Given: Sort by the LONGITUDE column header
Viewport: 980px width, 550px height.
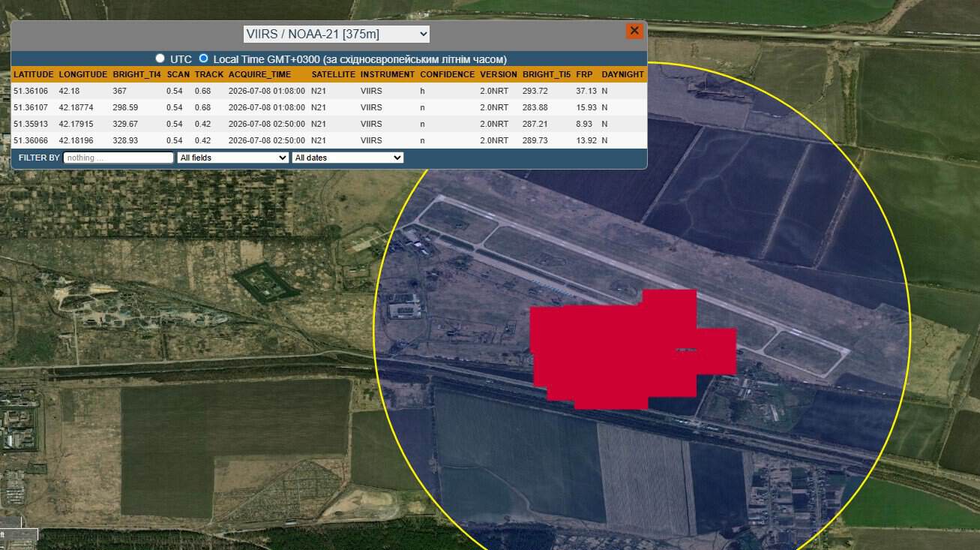Looking at the screenshot, I should tap(83, 74).
